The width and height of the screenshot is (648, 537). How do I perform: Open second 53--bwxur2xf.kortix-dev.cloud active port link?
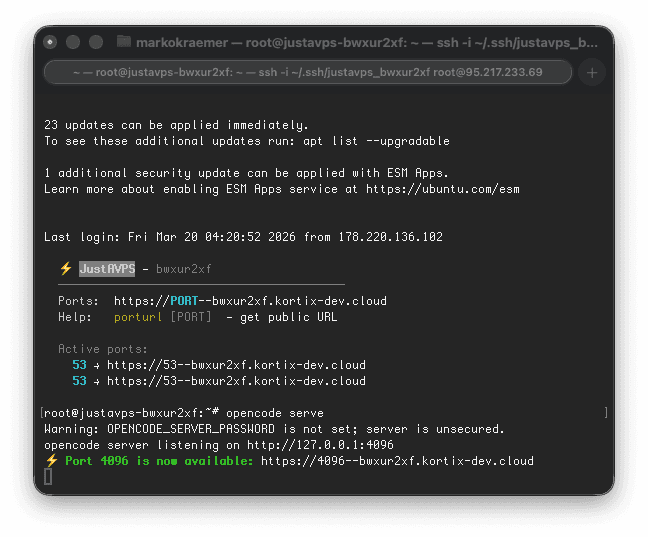click(x=236, y=381)
